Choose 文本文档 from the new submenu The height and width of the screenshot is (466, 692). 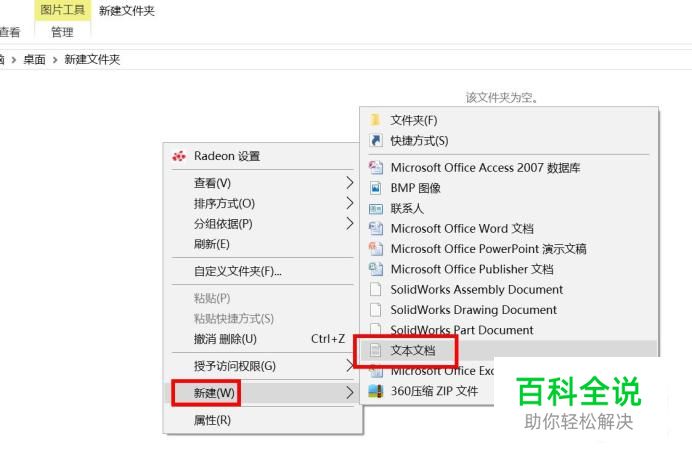point(509,350)
